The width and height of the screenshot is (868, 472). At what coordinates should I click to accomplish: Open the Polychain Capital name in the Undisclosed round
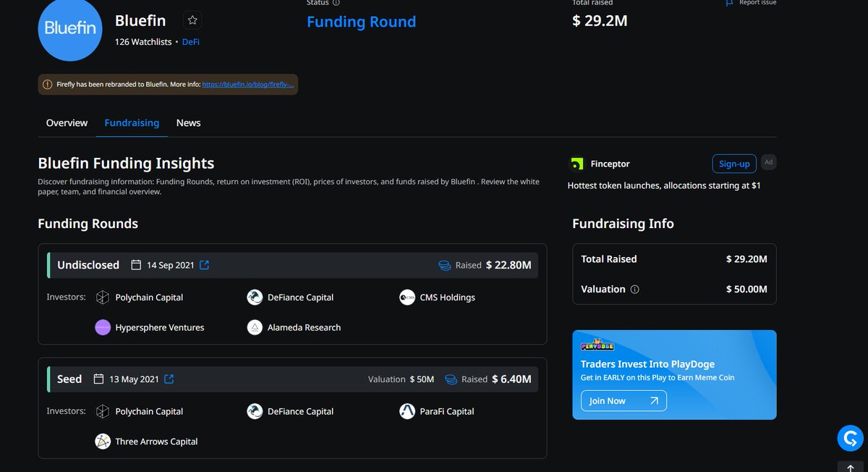click(149, 298)
